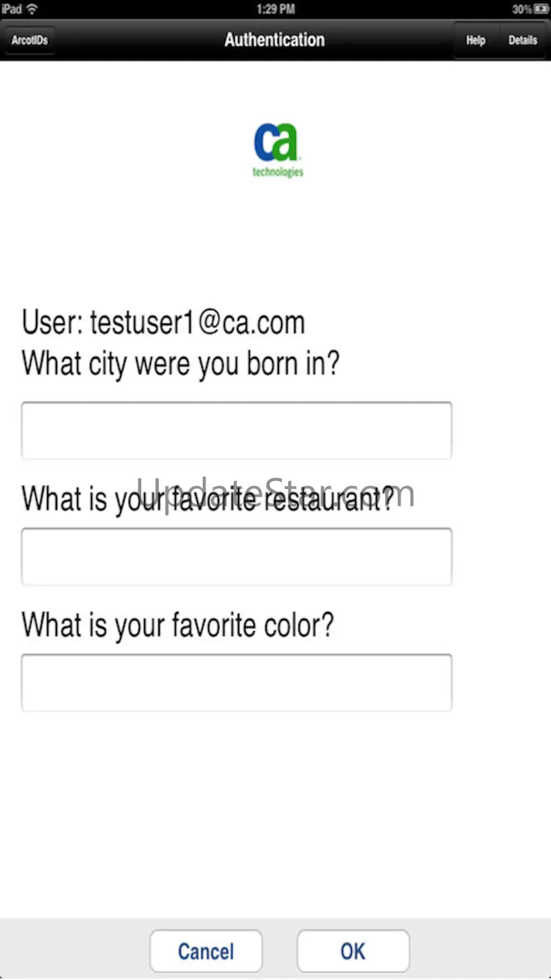Click the 'What city were you born in?' label
The image size is (551, 980).
pyautogui.click(x=181, y=364)
